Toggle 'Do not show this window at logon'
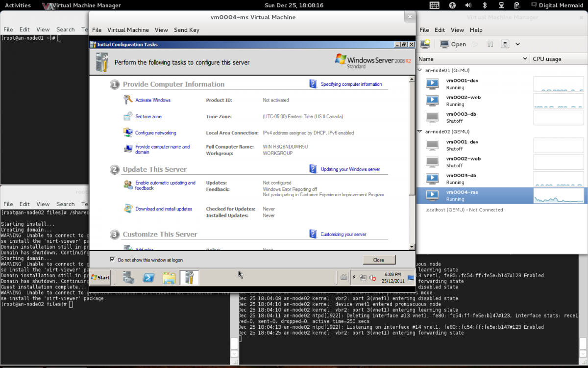588x368 pixels. pos(113,260)
